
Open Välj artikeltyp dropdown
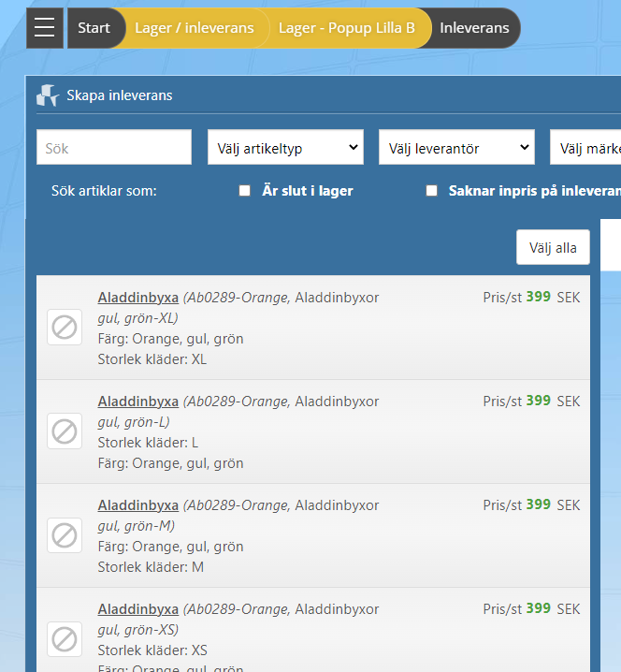pyautogui.click(x=285, y=147)
